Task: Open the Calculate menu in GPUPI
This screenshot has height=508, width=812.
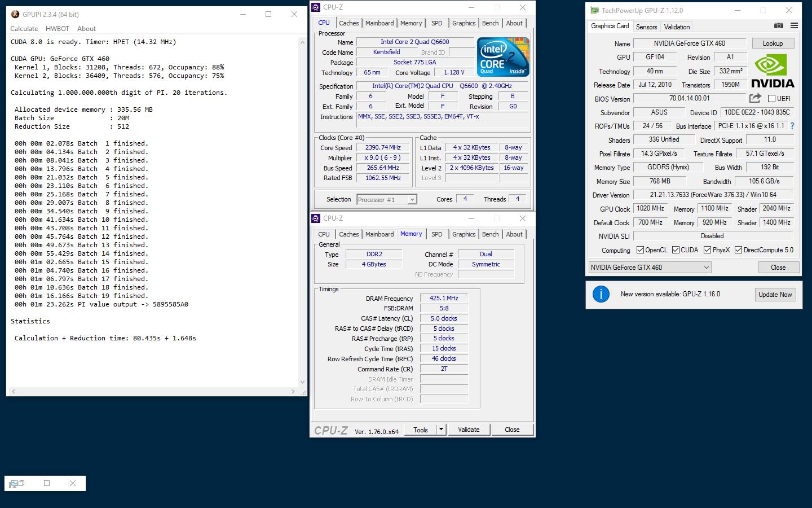Action: coord(24,29)
